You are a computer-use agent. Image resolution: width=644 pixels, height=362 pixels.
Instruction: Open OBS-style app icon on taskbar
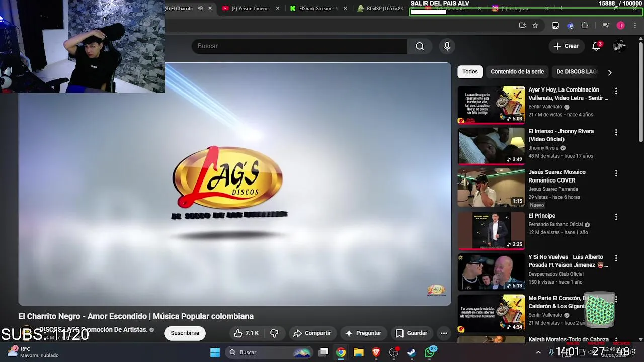[x=394, y=352]
